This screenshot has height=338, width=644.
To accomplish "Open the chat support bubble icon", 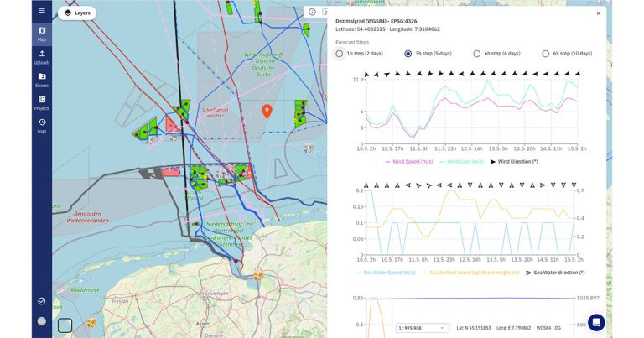I will pos(596,323).
